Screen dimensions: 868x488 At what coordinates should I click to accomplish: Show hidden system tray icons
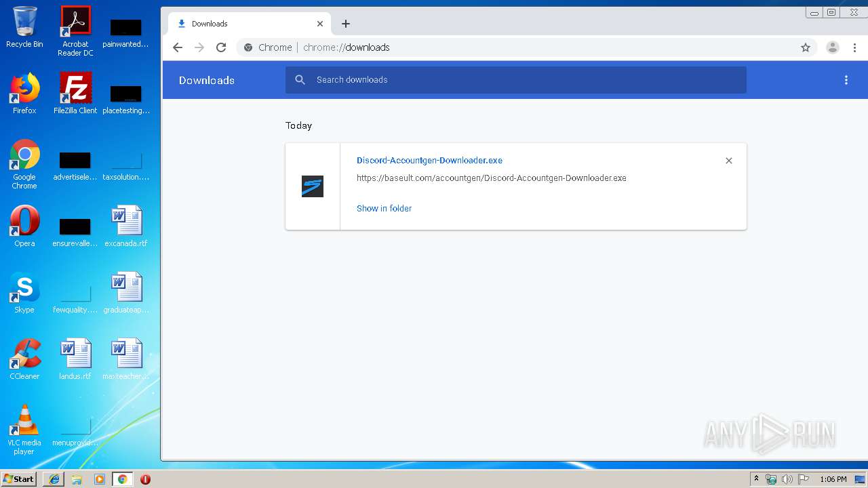pyautogui.click(x=757, y=479)
